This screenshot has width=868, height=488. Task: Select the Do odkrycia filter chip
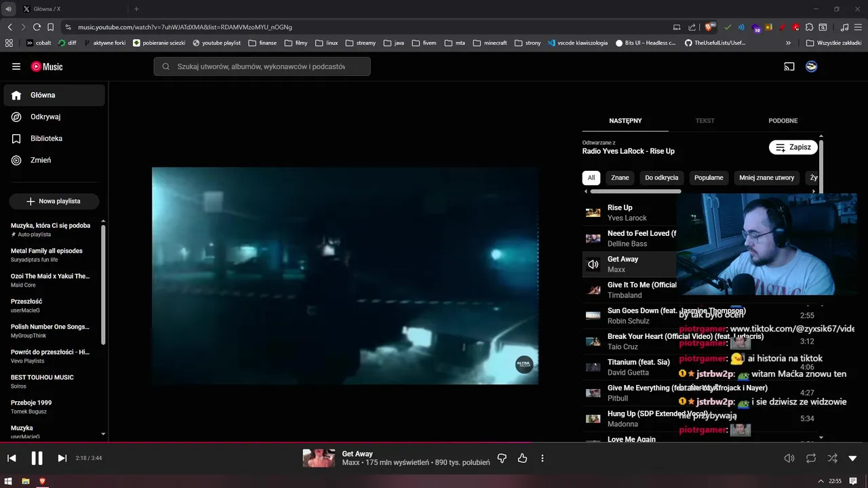662,178
